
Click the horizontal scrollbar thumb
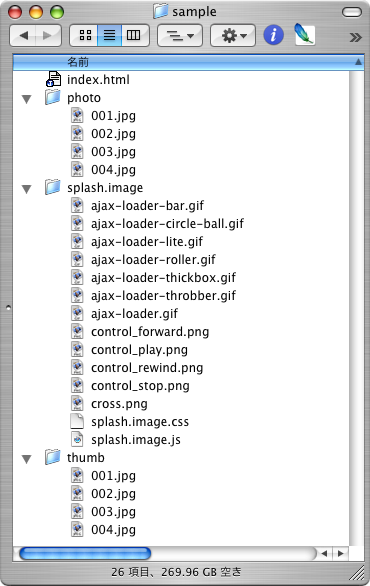(x=85, y=553)
